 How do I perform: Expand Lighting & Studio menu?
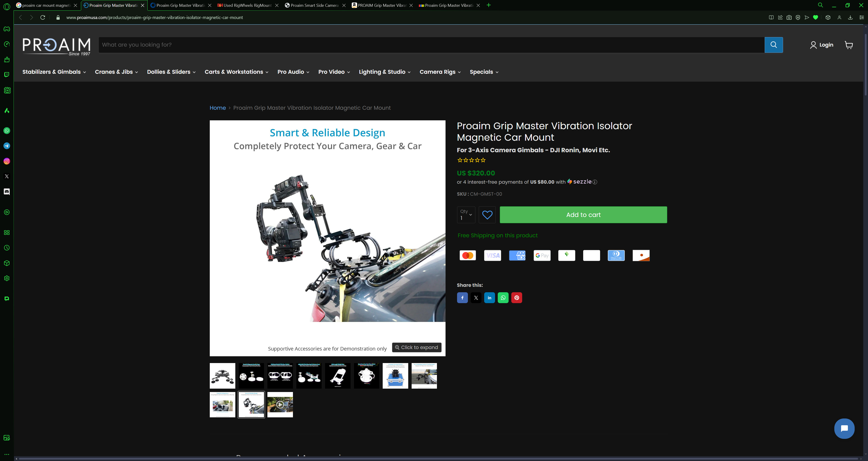coord(384,72)
